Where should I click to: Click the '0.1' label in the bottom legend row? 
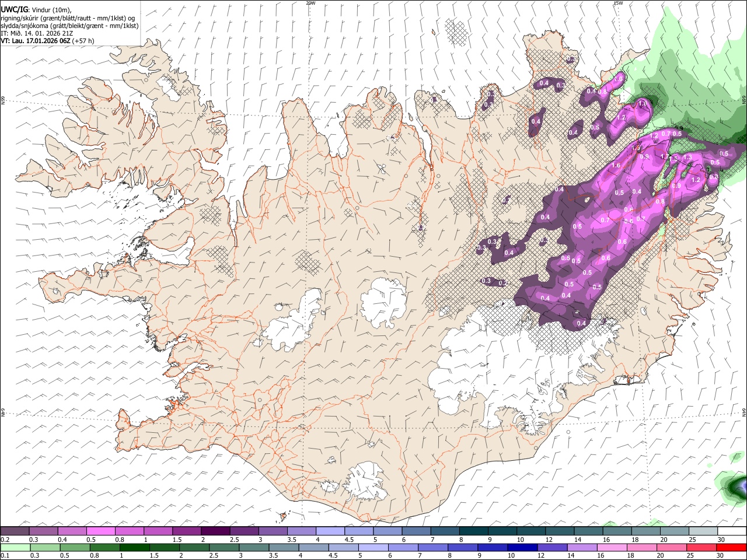(5, 556)
